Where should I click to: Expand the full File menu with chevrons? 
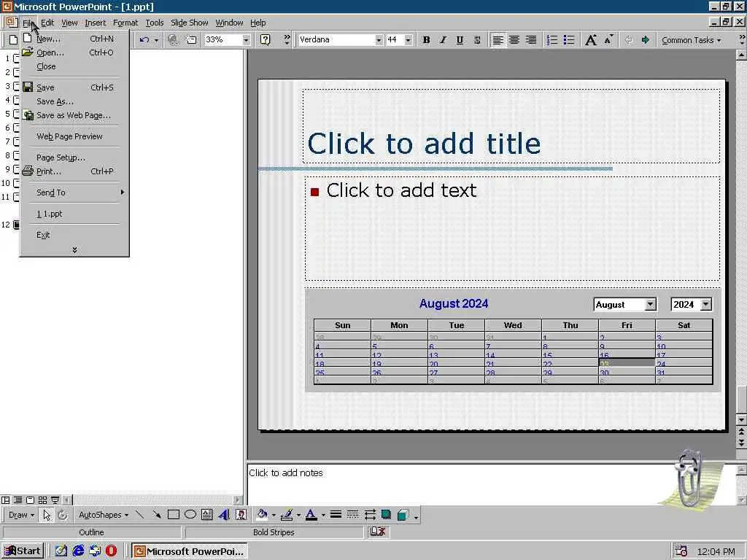point(74,250)
